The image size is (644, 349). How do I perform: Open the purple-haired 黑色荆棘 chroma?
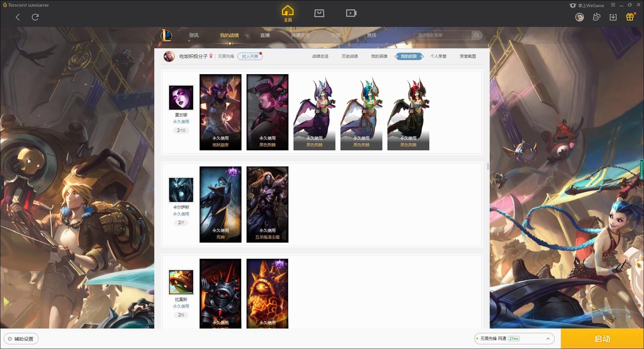pyautogui.click(x=314, y=112)
